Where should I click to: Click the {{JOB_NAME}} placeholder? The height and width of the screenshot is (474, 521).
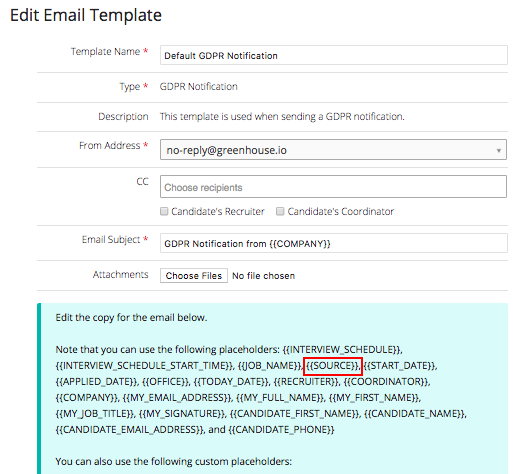pos(269,366)
